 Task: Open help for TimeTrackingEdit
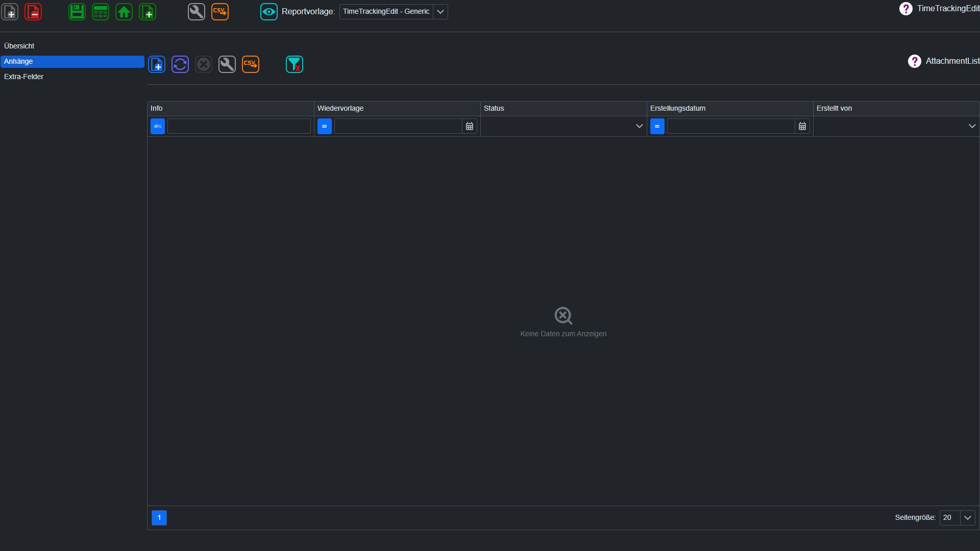(906, 9)
